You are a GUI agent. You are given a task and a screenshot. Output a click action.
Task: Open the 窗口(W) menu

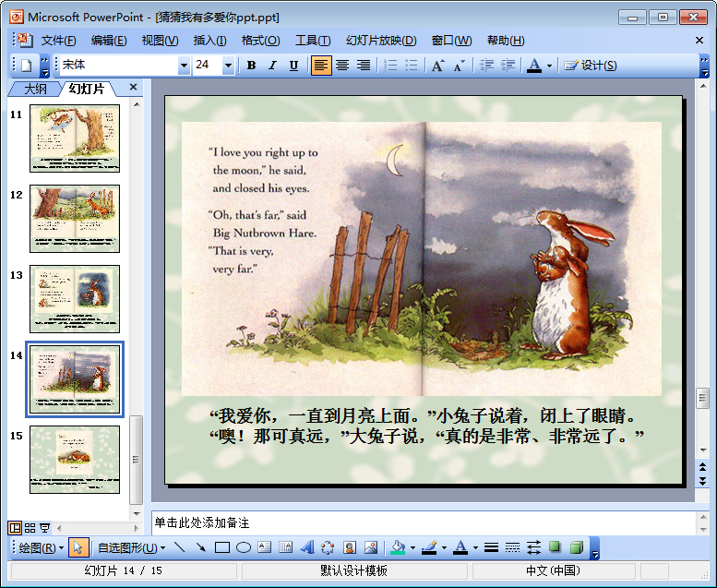point(452,41)
